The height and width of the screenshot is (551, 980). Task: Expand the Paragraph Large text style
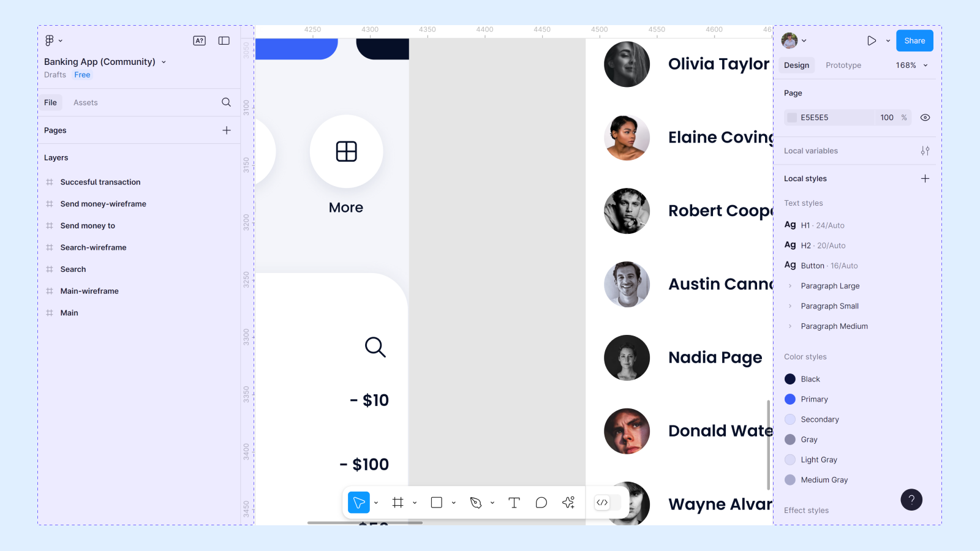coord(791,286)
